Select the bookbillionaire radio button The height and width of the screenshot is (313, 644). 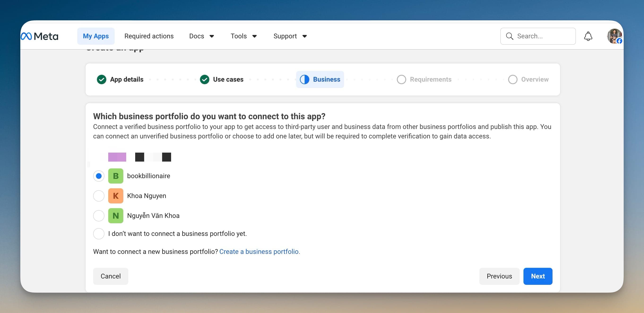tap(99, 176)
